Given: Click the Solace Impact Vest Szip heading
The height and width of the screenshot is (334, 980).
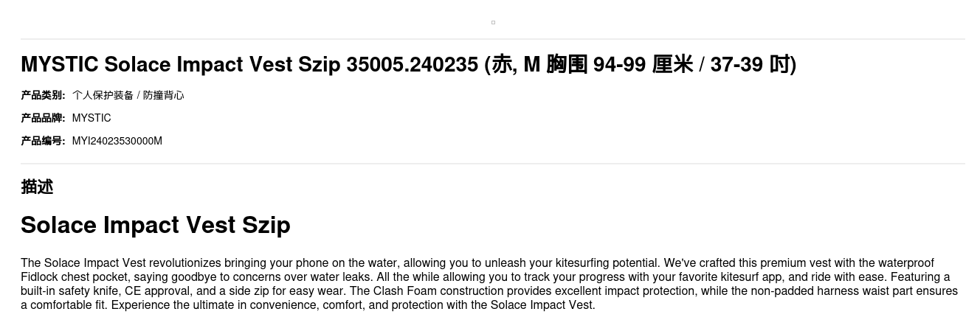Looking at the screenshot, I should click(x=155, y=225).
